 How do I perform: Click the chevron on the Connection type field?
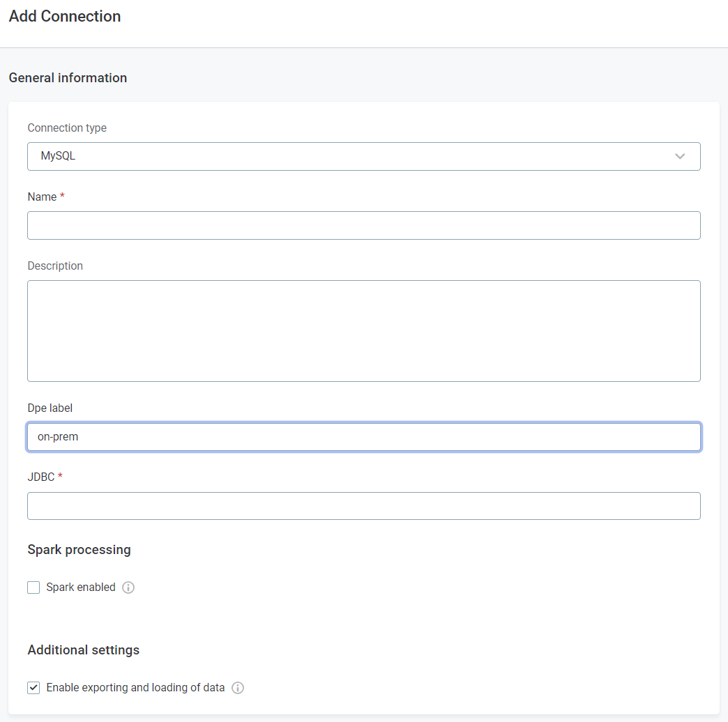point(680,156)
